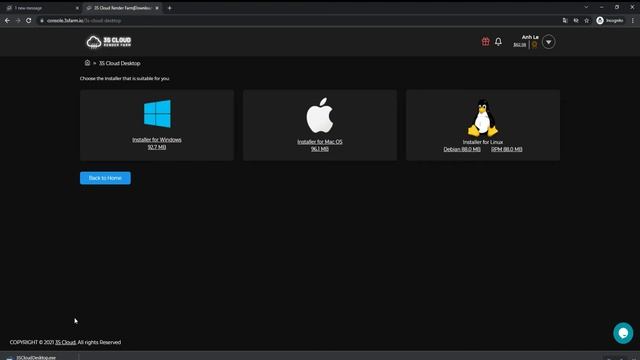640x360 pixels.
Task: Select the 3S Cloud Render Farm browser tab
Action: (122, 8)
